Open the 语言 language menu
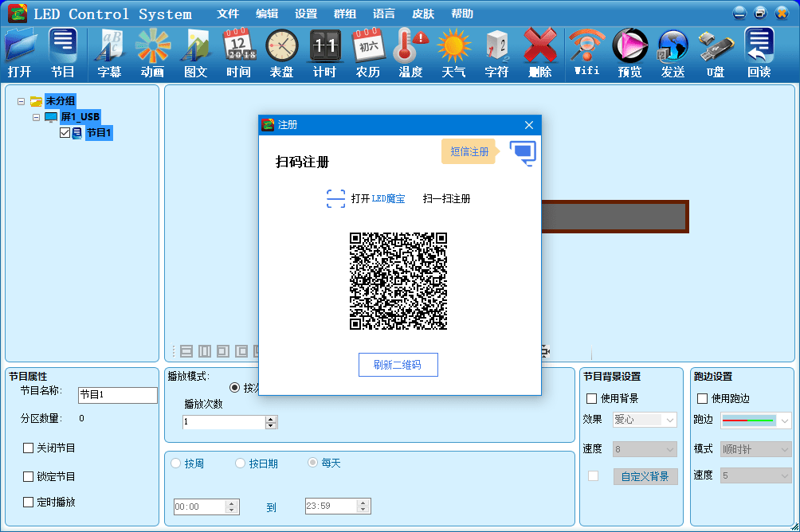The image size is (800, 532). click(x=383, y=14)
